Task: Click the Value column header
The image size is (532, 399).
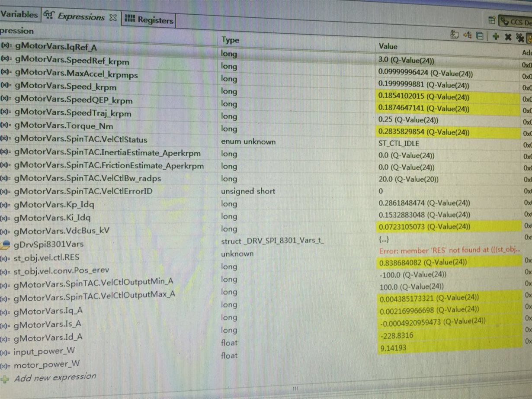Action: pyautogui.click(x=388, y=46)
